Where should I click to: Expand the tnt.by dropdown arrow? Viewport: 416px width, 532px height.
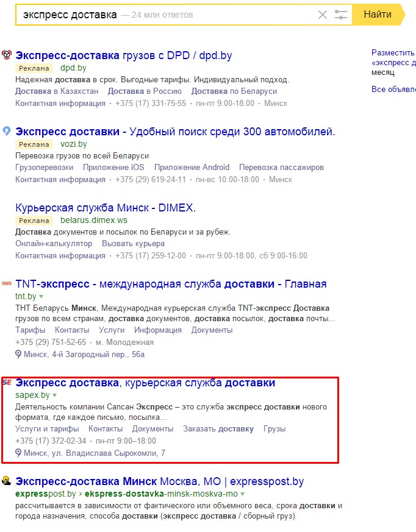41,297
